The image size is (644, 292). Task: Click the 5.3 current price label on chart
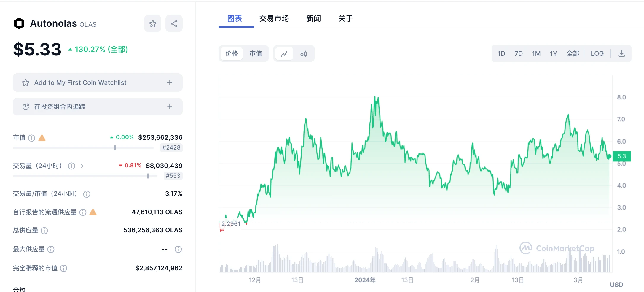click(x=622, y=156)
